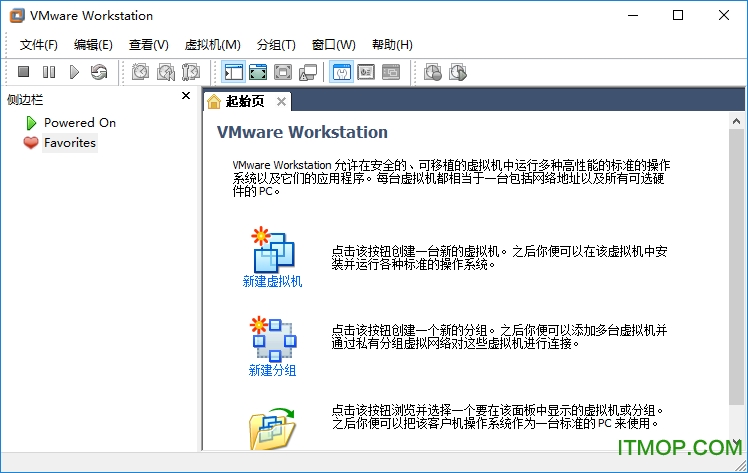Screen dimensions: 748x473
Task: Toggle the Summary view wrench window icon
Action: [x=342, y=72]
